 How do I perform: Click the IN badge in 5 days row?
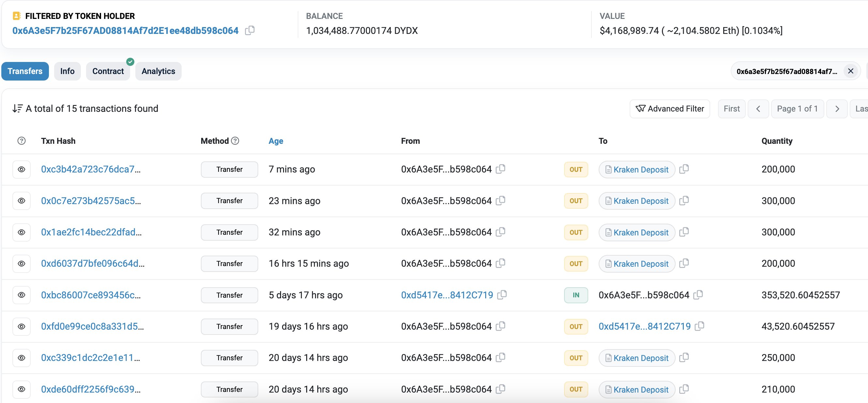(x=576, y=295)
